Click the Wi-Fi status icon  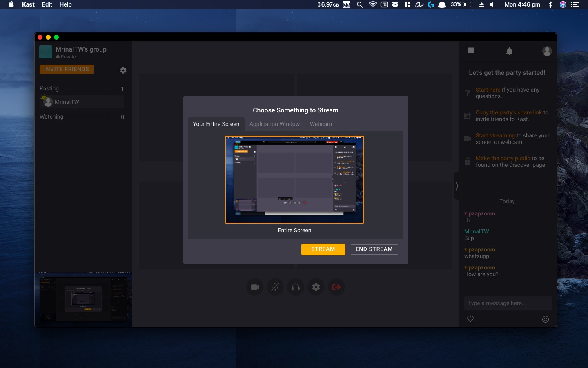(372, 4)
